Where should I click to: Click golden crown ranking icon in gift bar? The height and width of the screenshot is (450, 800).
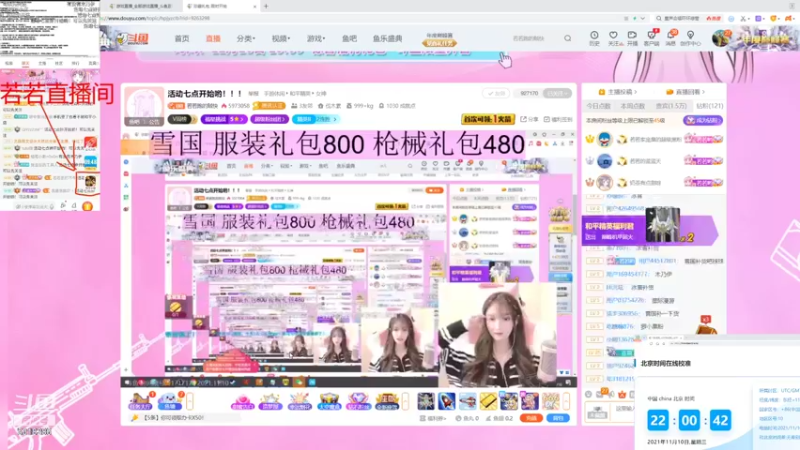click(387, 402)
